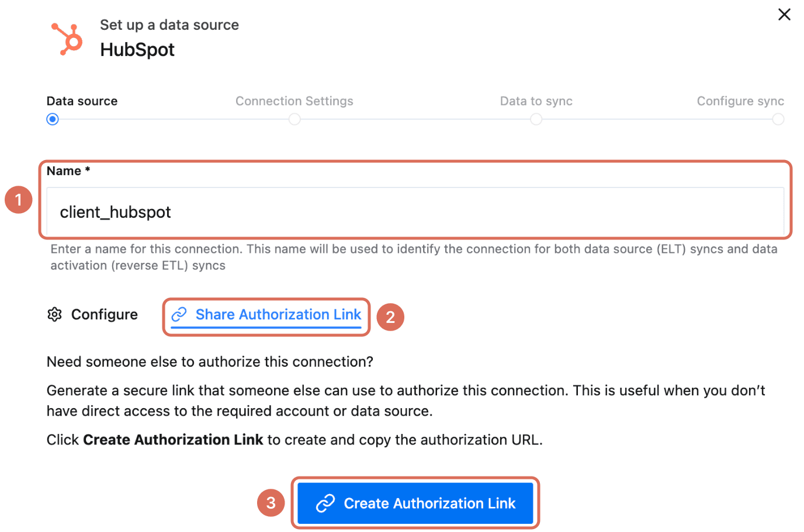The image size is (804, 532).
Task: Go to the Data to sync step label
Action: [536, 101]
